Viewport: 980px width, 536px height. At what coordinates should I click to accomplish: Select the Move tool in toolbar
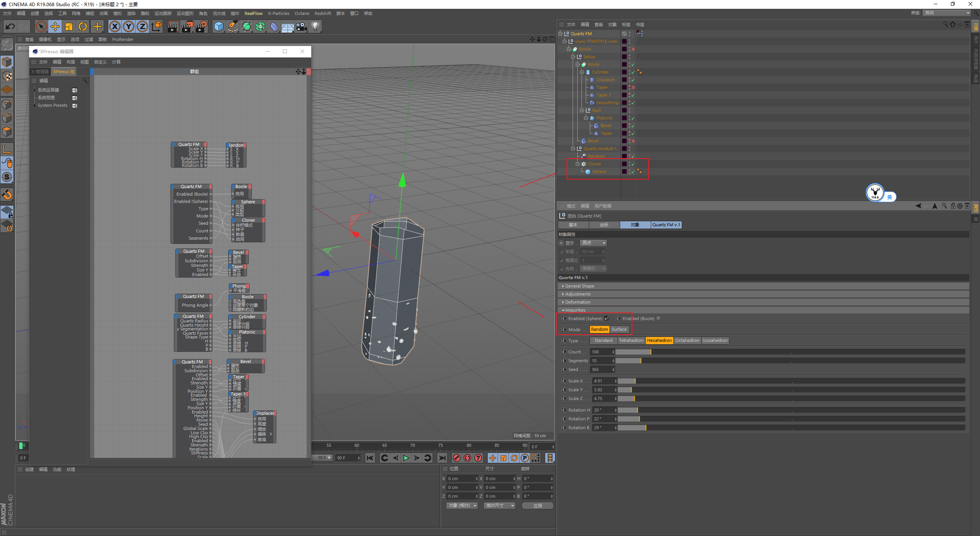[55, 26]
